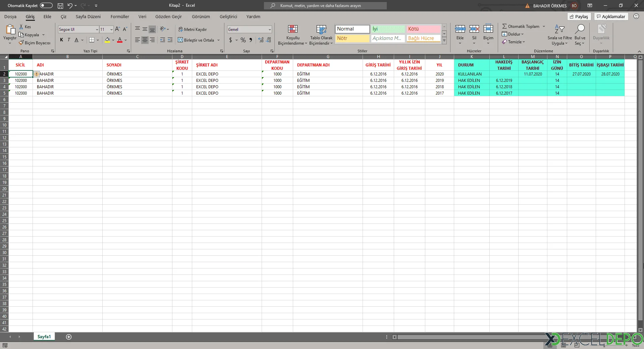The width and height of the screenshot is (644, 349).
Task: Click the Paylaş button
Action: coord(579,16)
